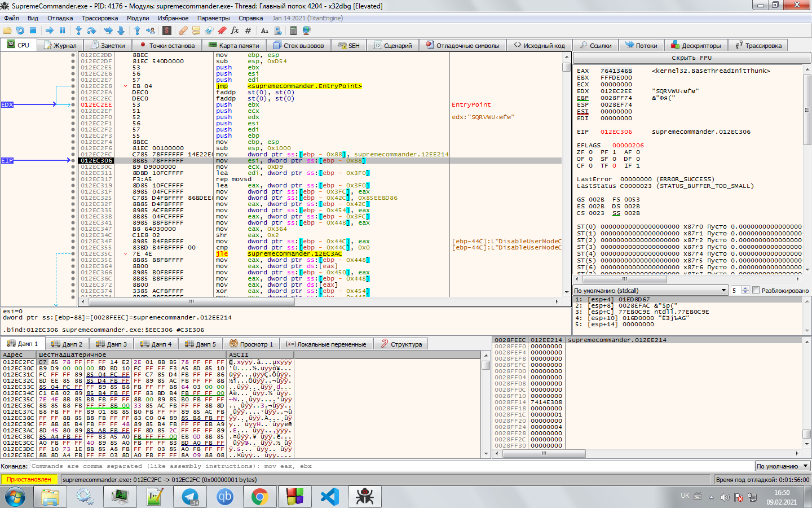
Task: Click the comments speech-bubble icon
Action: click(196, 30)
